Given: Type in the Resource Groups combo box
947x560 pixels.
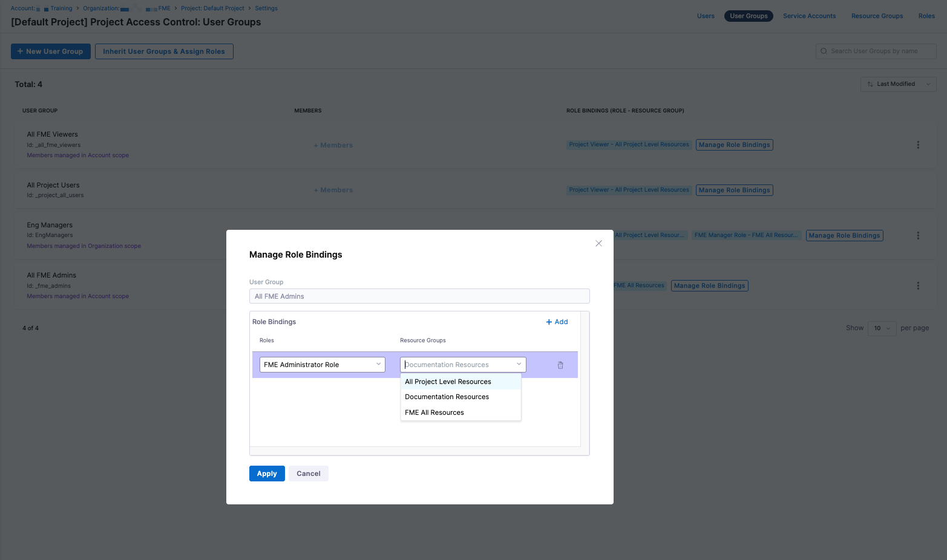Looking at the screenshot, I should (457, 365).
